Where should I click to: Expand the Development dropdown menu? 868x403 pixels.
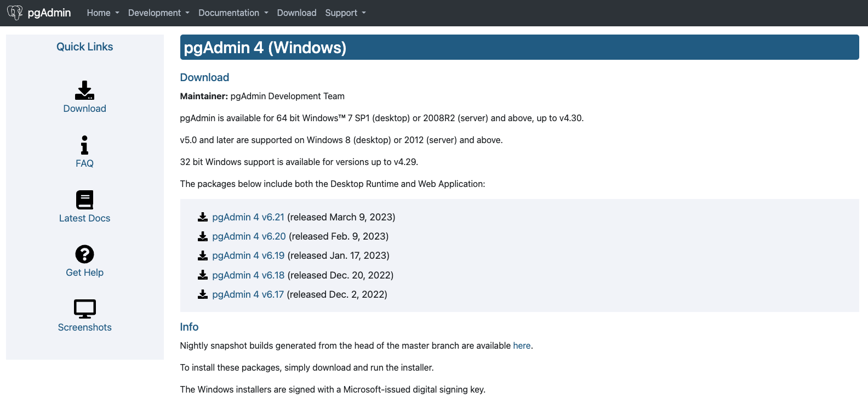pyautogui.click(x=159, y=13)
